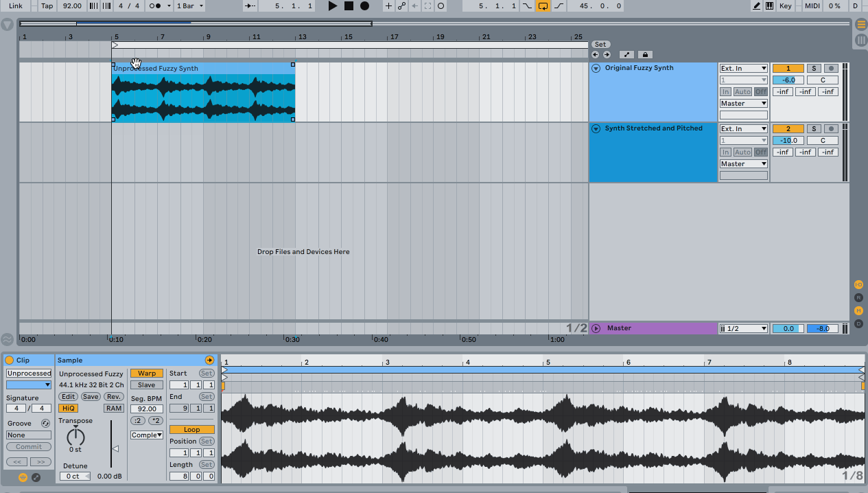Toggle the clip activator circle
This screenshot has width=868, height=493.
(9, 360)
